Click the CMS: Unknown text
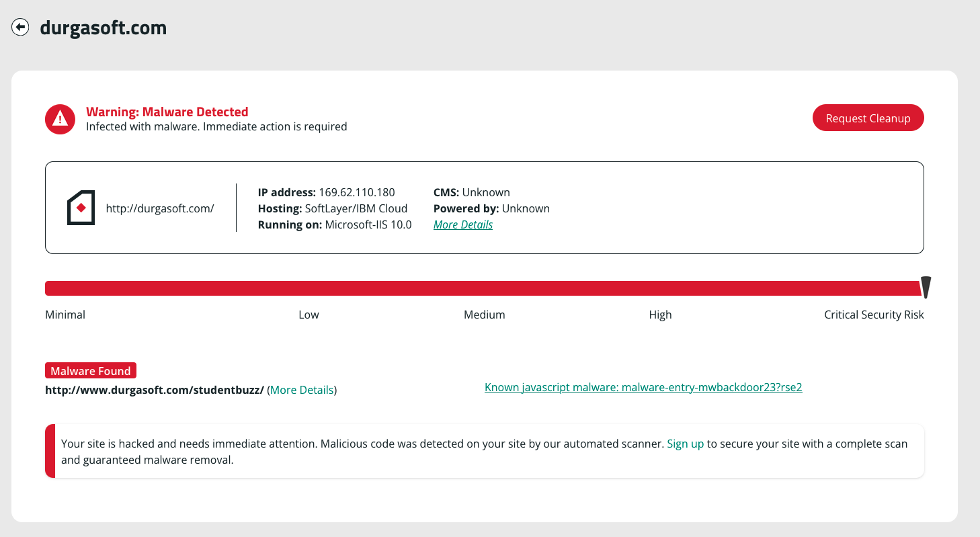The height and width of the screenshot is (537, 980). pyautogui.click(x=472, y=192)
